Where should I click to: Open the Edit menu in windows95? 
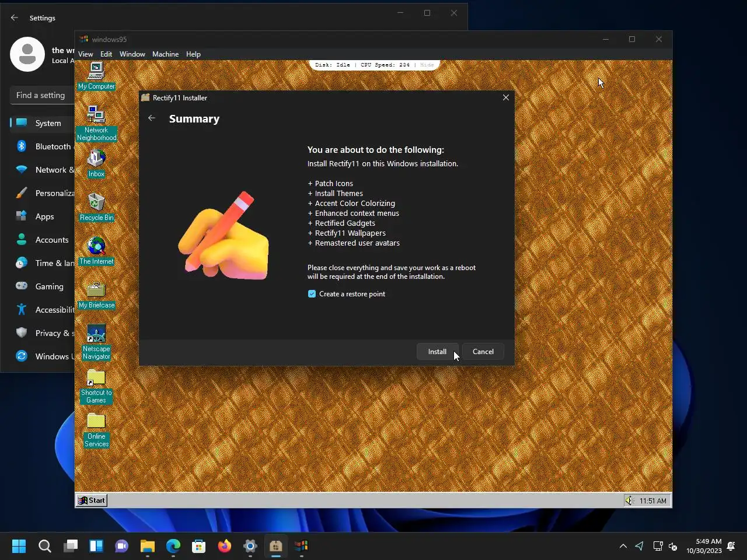point(106,54)
